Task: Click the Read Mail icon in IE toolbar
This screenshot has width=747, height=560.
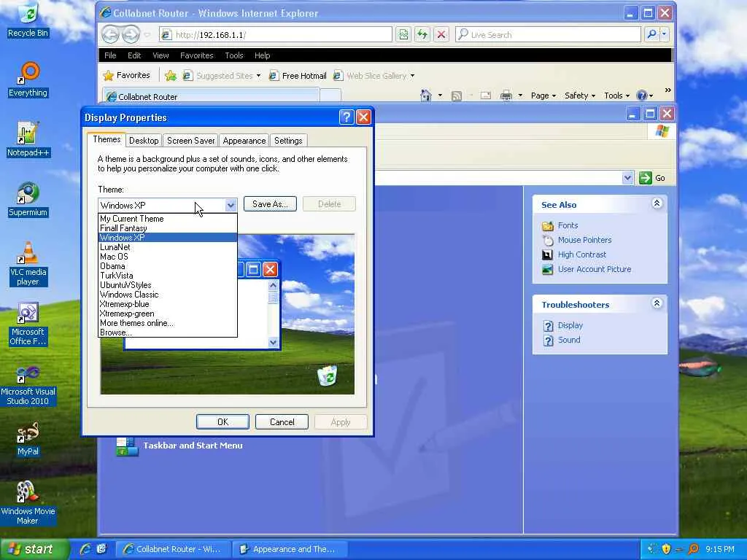Action: pyautogui.click(x=485, y=96)
